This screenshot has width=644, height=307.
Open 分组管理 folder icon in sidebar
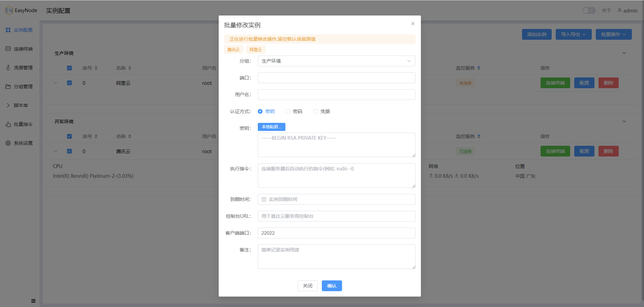8,87
